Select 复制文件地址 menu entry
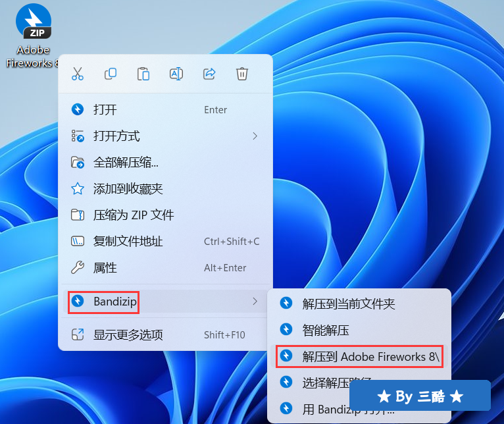This screenshot has width=504, height=424. point(165,241)
